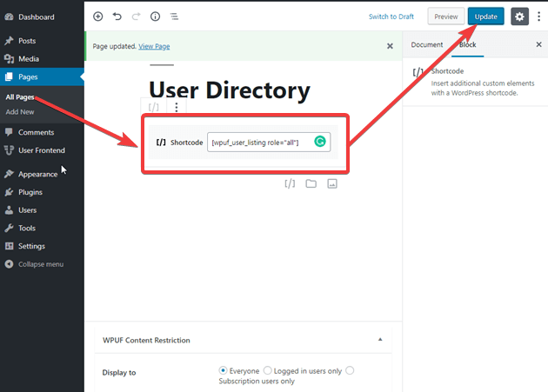Open User Frontend plugin menu
The image size is (548, 392).
click(42, 150)
